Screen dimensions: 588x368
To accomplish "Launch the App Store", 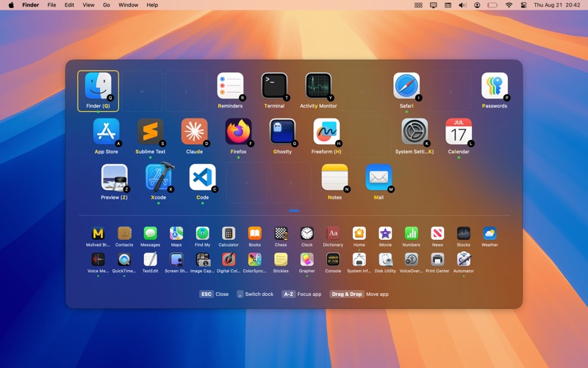I will coord(106,132).
